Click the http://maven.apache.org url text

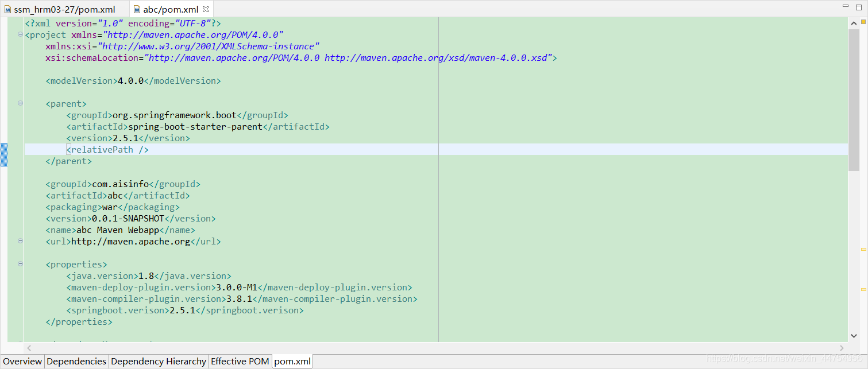[x=130, y=241]
